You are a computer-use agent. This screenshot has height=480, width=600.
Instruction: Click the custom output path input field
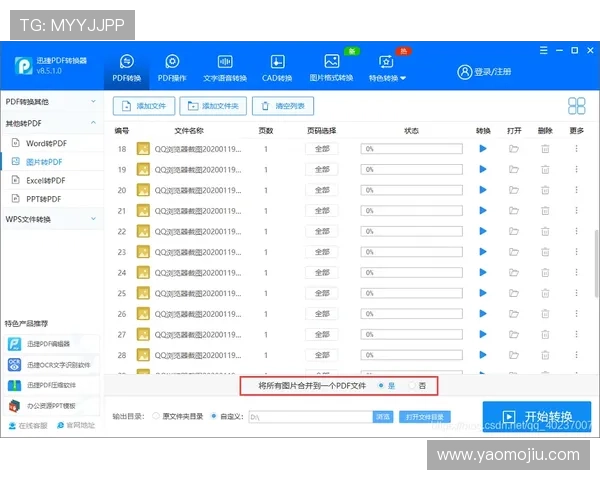pos(308,416)
